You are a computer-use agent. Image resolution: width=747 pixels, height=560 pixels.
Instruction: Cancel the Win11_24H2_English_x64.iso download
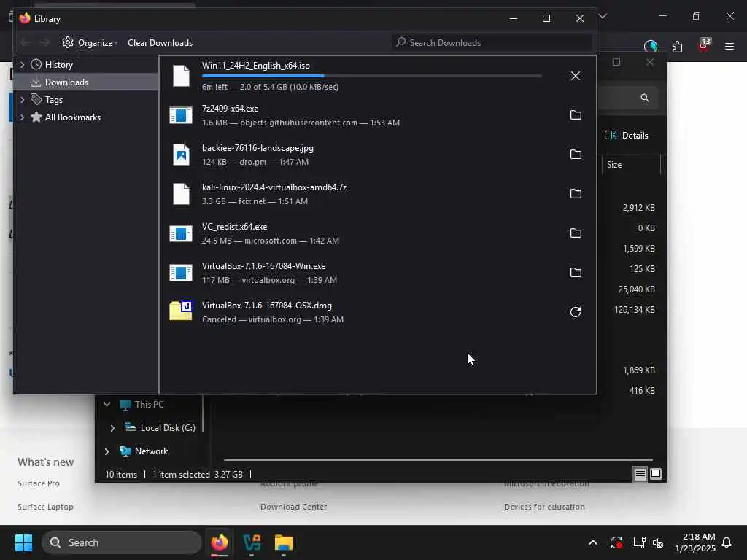coord(576,76)
